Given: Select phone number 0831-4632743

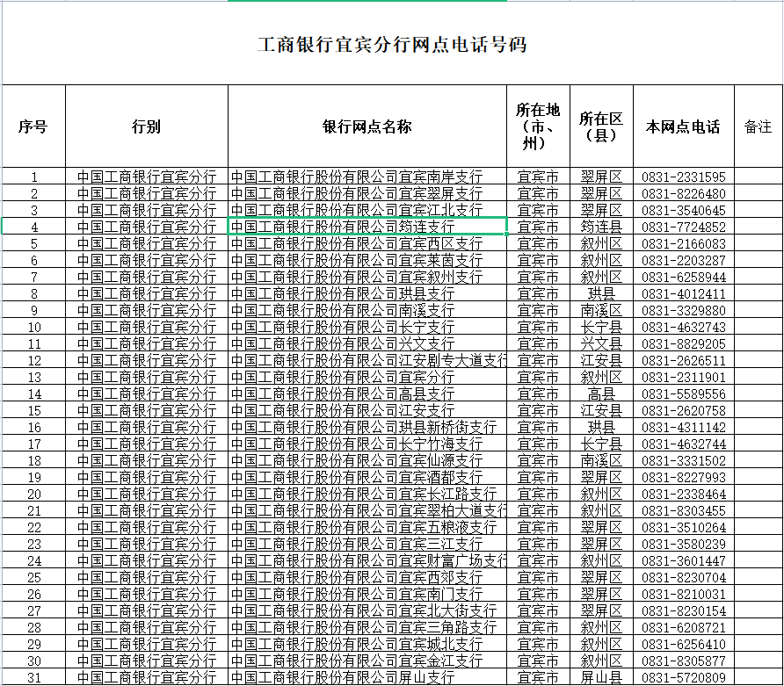Looking at the screenshot, I should (684, 327).
